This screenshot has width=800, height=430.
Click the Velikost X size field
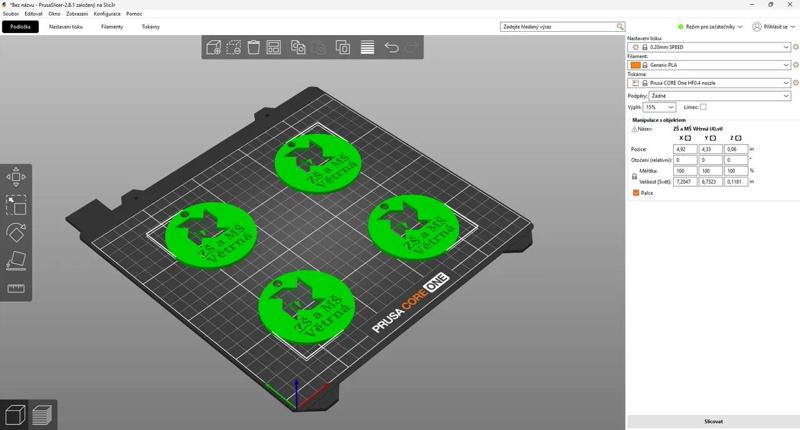[685, 182]
